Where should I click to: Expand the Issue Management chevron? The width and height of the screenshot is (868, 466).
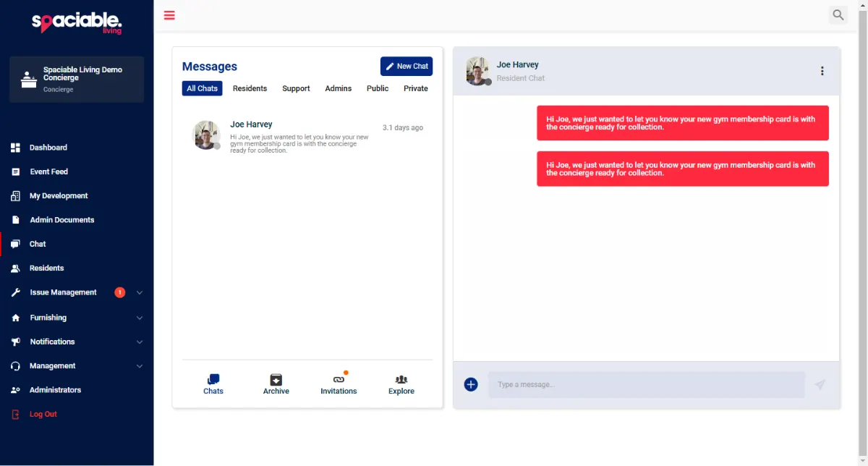tap(140, 293)
